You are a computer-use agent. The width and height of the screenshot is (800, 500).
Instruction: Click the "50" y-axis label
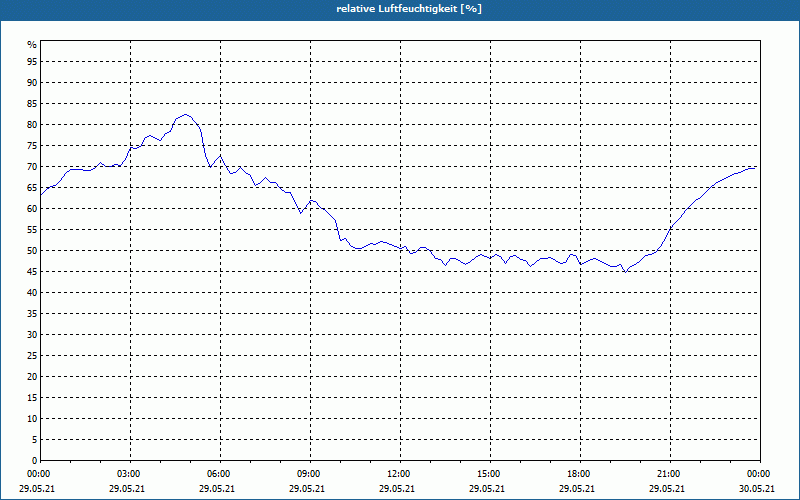tap(32, 251)
